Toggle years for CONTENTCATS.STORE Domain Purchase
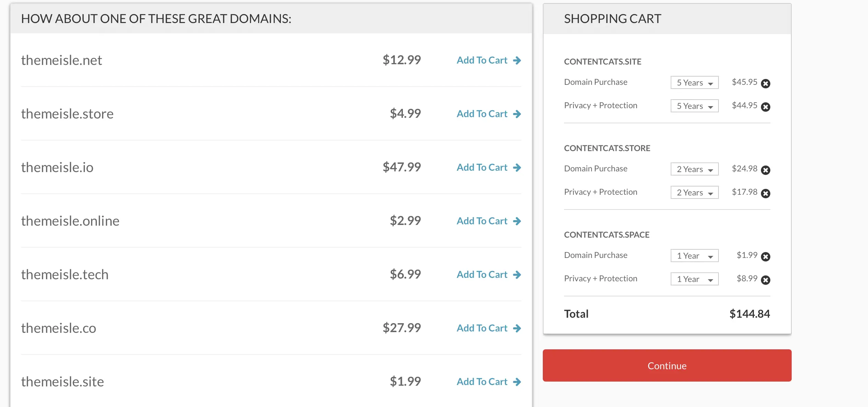 click(x=694, y=168)
